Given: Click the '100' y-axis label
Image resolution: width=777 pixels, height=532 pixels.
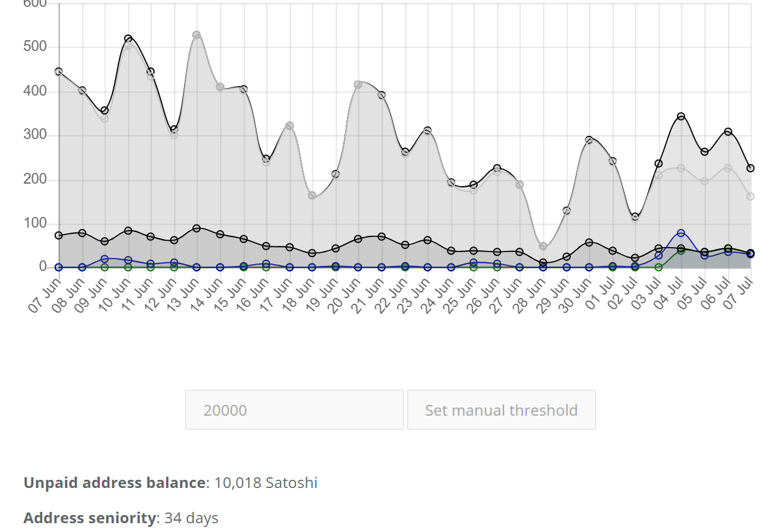Looking at the screenshot, I should 35,223.
